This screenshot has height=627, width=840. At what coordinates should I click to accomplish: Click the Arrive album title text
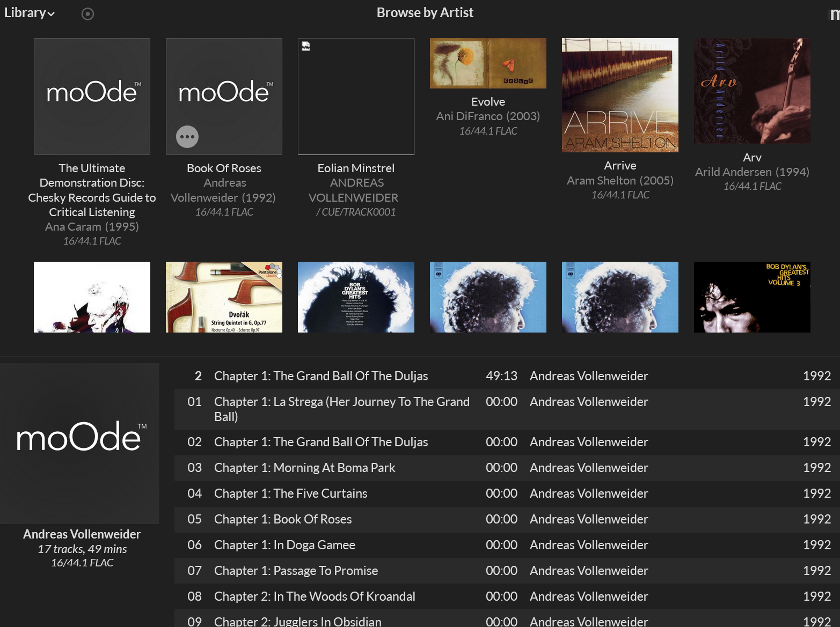click(x=620, y=165)
